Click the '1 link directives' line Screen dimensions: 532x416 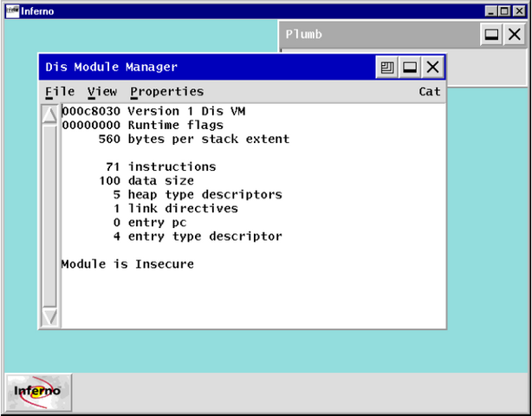click(x=176, y=209)
